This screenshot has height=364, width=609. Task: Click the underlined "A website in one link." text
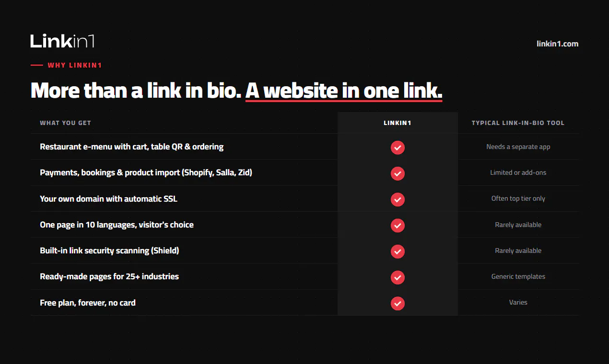(344, 91)
